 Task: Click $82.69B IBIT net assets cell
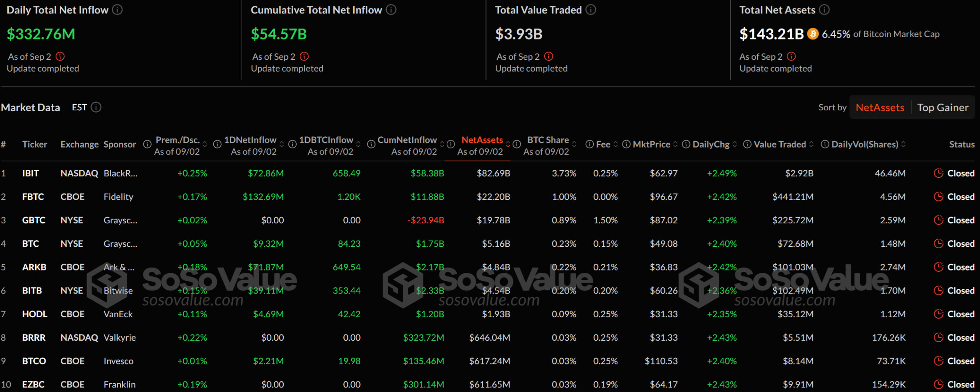pos(493,173)
